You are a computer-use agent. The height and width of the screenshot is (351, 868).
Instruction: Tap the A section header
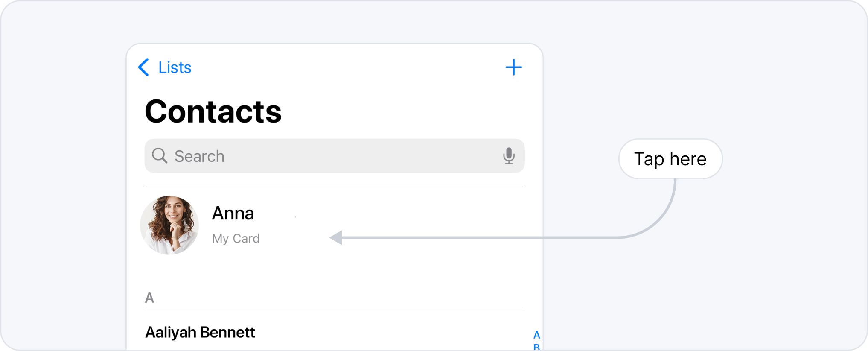click(x=149, y=298)
